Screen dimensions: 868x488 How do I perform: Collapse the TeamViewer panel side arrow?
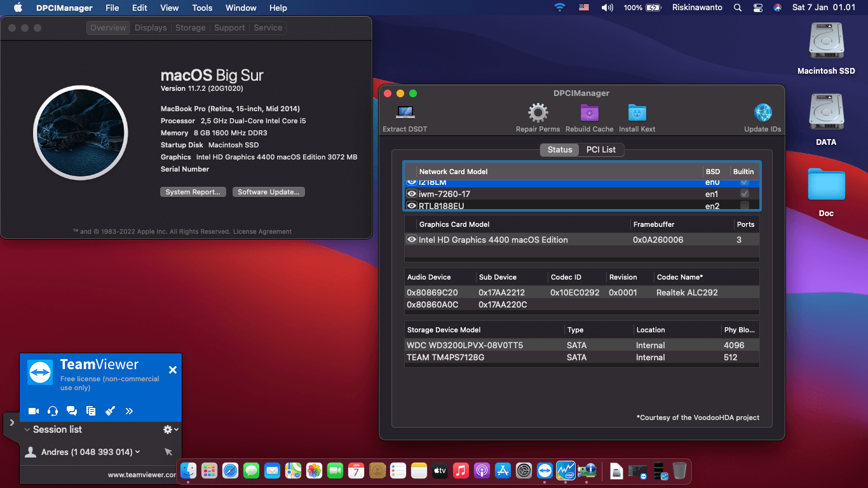click(x=11, y=421)
